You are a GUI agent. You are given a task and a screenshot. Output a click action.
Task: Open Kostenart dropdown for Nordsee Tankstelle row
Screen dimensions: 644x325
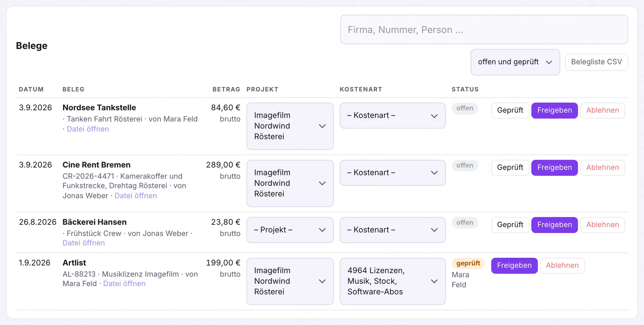392,116
